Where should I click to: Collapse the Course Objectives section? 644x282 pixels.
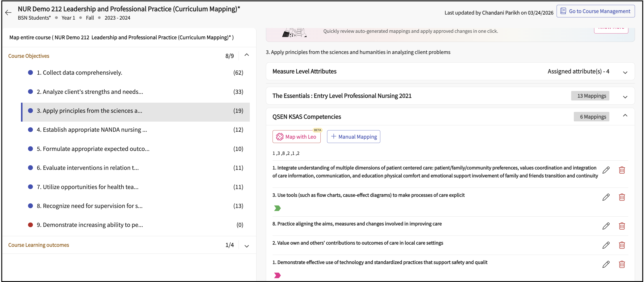[247, 55]
